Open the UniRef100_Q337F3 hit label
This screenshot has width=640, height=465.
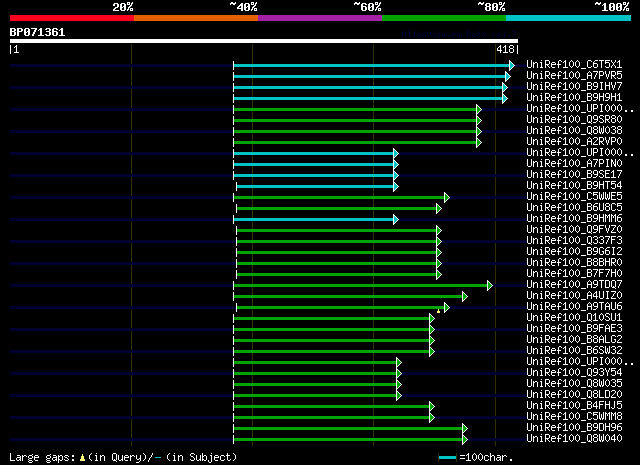click(x=574, y=241)
